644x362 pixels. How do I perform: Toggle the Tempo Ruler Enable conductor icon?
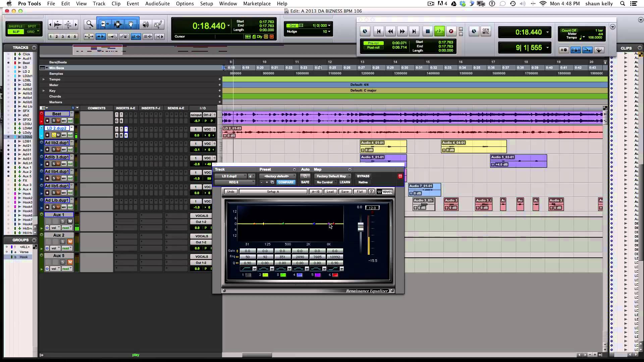(599, 50)
